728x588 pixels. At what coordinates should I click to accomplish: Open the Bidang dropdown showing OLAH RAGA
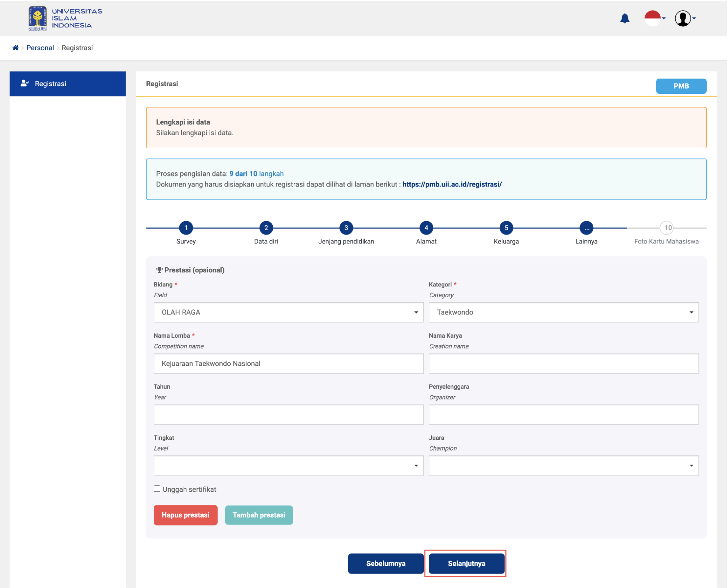pos(288,312)
